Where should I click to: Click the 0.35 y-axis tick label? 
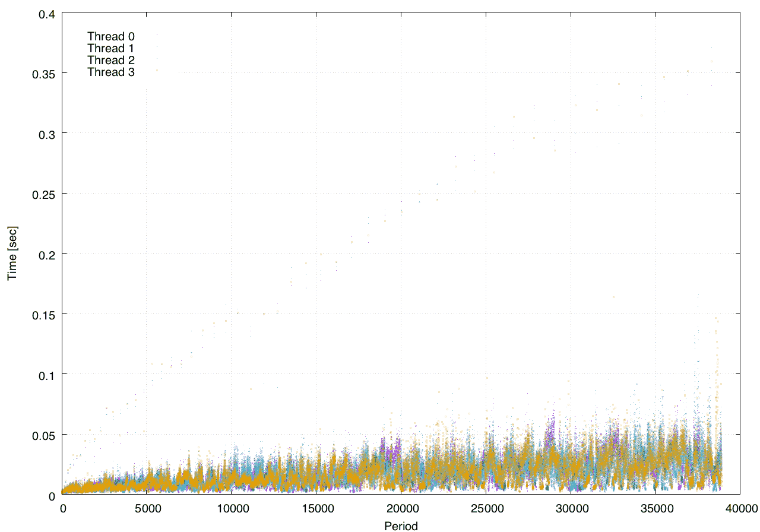pyautogui.click(x=43, y=74)
